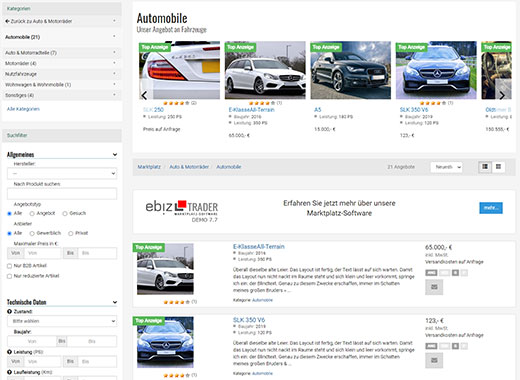Send message via SLK 350 V6 envelope button
This screenshot has width=520, height=380.
(434, 360)
